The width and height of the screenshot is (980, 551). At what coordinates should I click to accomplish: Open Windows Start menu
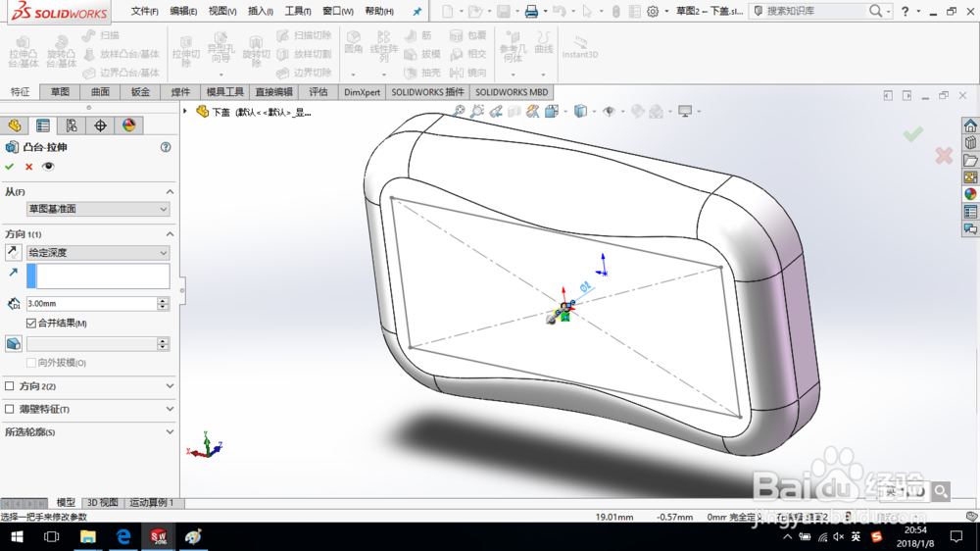pos(17,536)
